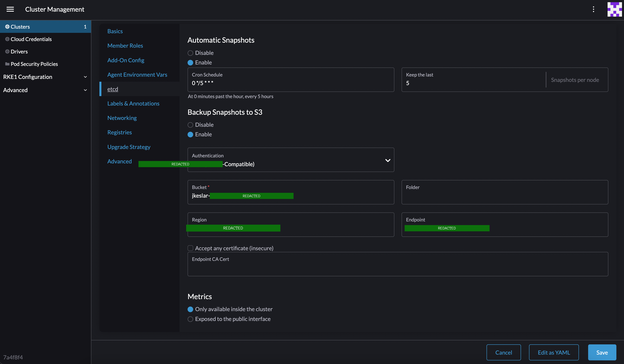Viewport: 624px width, 364px height.
Task: Select Exposed to the public interface
Action: pos(190,319)
